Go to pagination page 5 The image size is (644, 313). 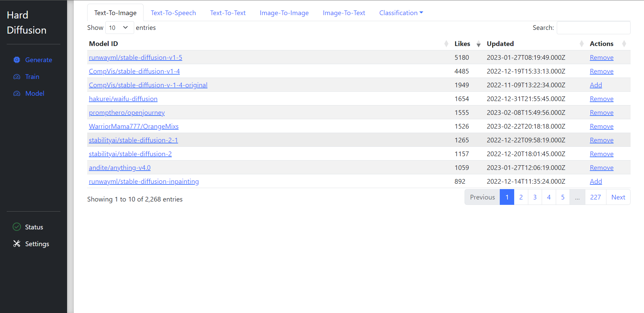pyautogui.click(x=563, y=197)
